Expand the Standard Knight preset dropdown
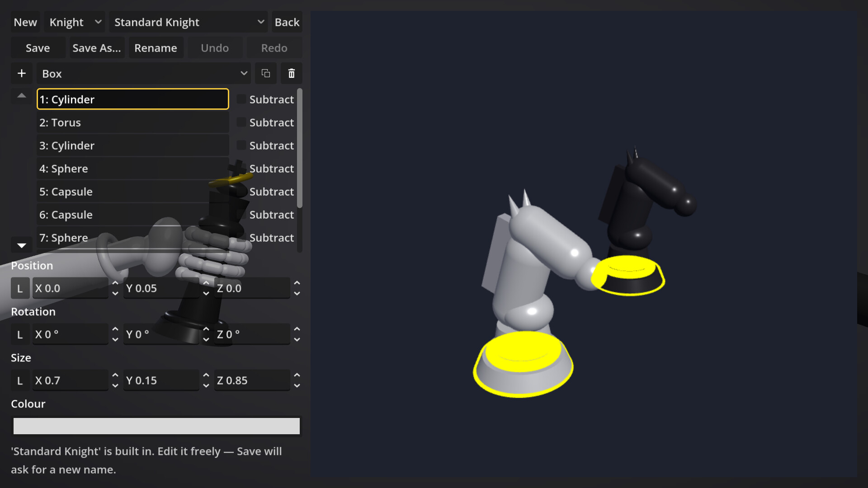This screenshot has height=488, width=868. click(189, 22)
